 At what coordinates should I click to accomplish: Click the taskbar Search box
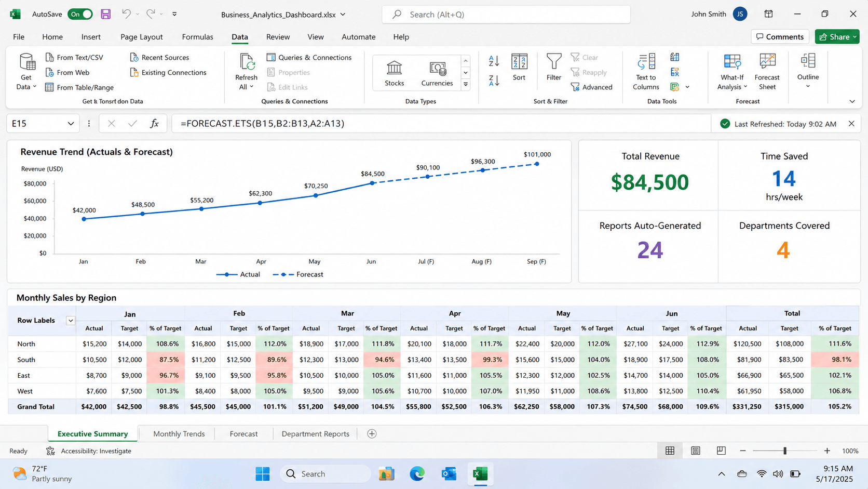(325, 474)
